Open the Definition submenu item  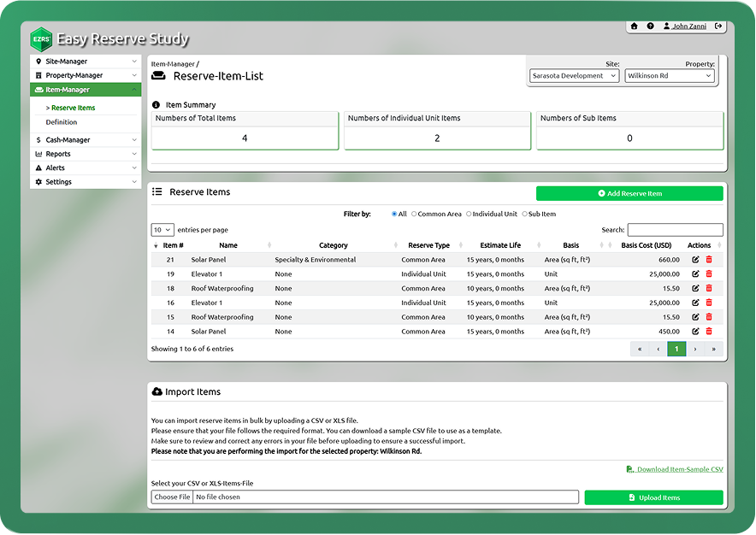(62, 122)
